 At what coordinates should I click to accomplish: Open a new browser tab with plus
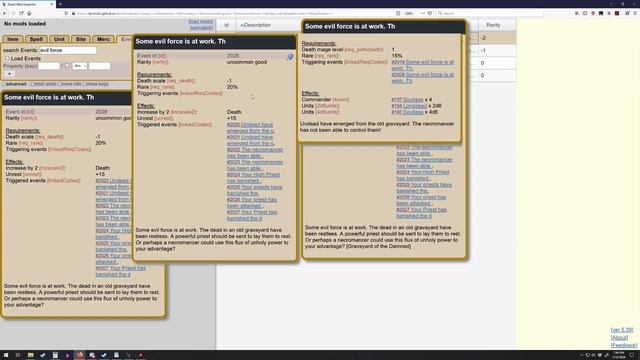(60, 4)
